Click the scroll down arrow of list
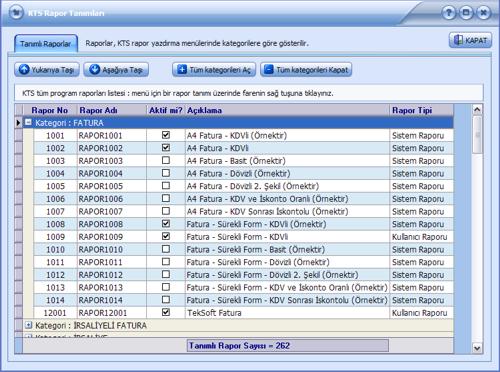 tap(477, 348)
